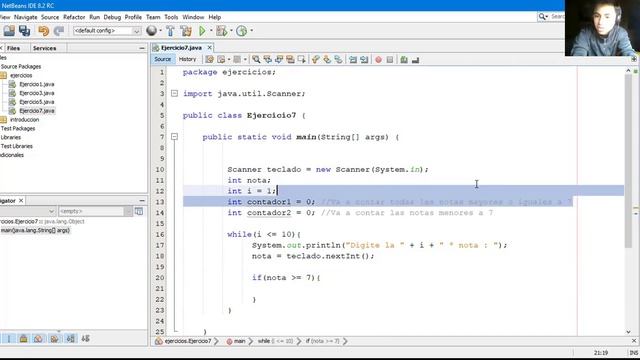Viewport: 640px width, 360px height.
Task: Select main(java.lang.String[] args) in Navigator
Action: tap(35, 230)
